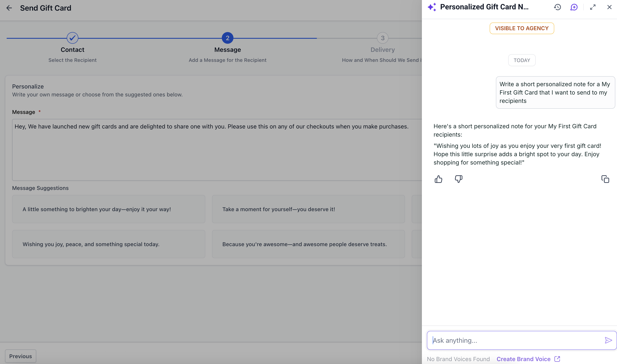Give thumbs down to the AI response

[x=458, y=179]
